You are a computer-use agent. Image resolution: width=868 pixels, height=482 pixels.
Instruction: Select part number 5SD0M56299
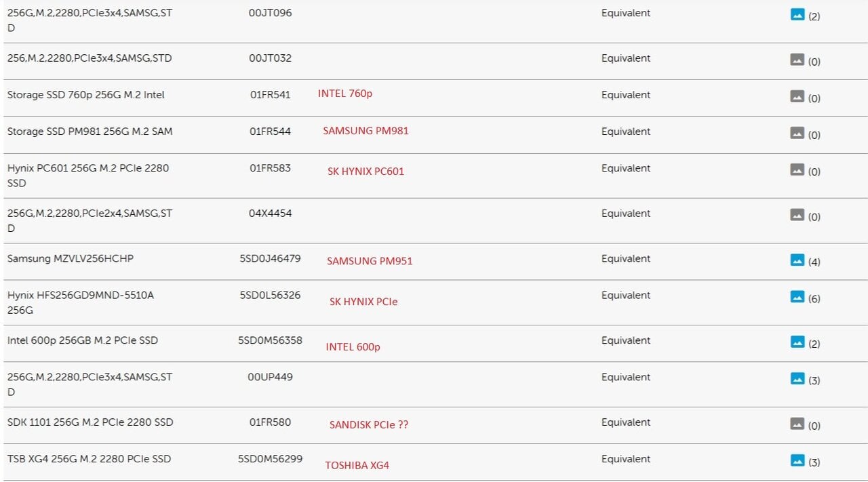270,459
